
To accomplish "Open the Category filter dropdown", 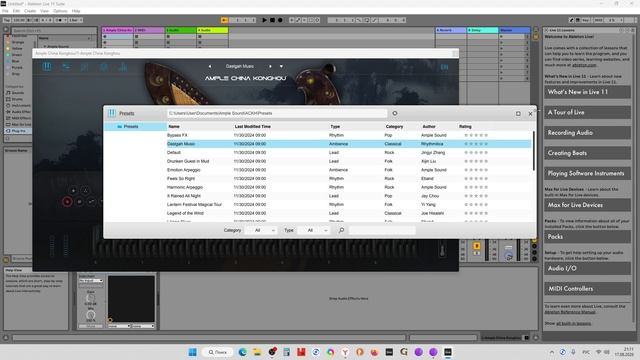I will [x=261, y=230].
